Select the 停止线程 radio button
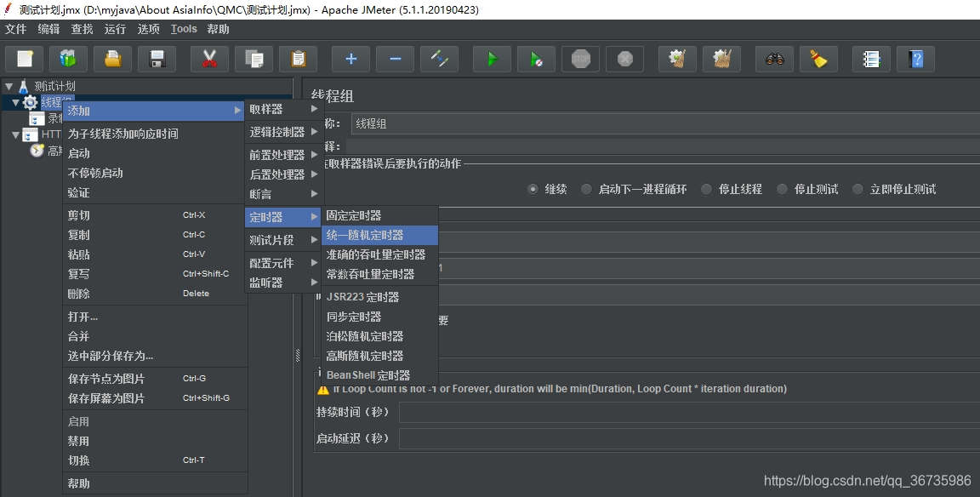980x497 pixels. click(706, 190)
